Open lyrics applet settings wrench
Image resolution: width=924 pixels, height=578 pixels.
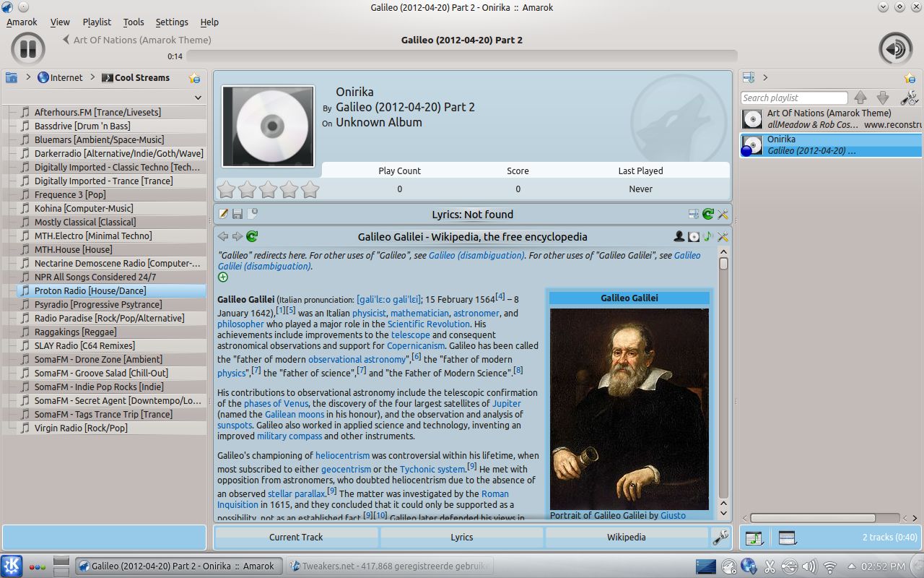click(723, 214)
